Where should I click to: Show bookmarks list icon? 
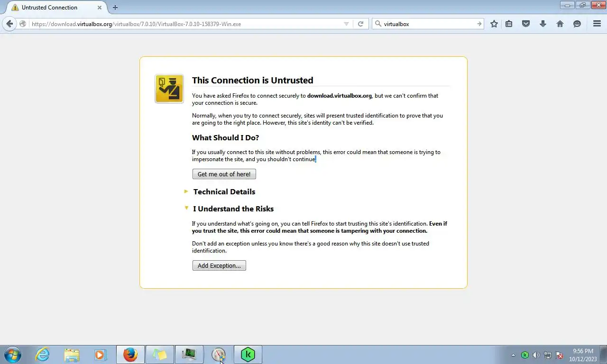(509, 24)
